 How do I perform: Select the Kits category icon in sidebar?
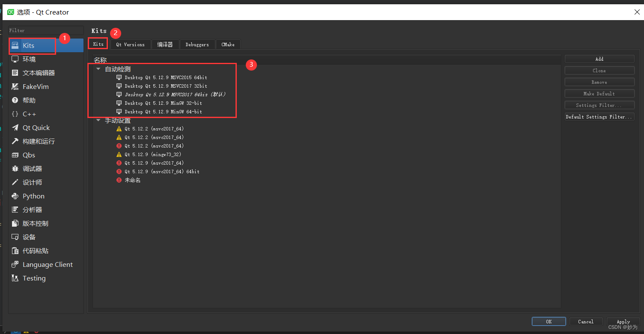tap(15, 45)
